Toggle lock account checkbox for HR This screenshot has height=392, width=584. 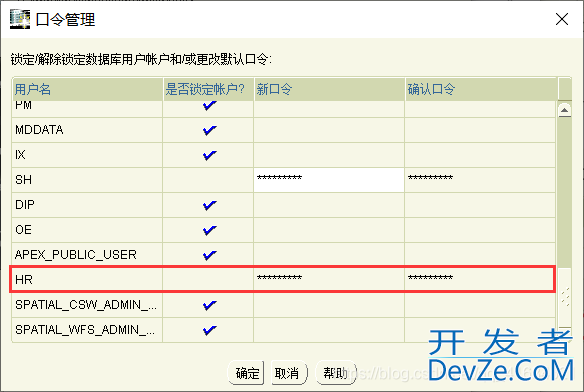click(209, 280)
